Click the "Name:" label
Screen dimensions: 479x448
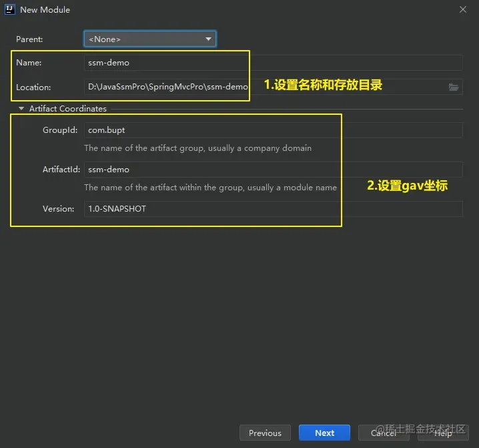pos(29,63)
